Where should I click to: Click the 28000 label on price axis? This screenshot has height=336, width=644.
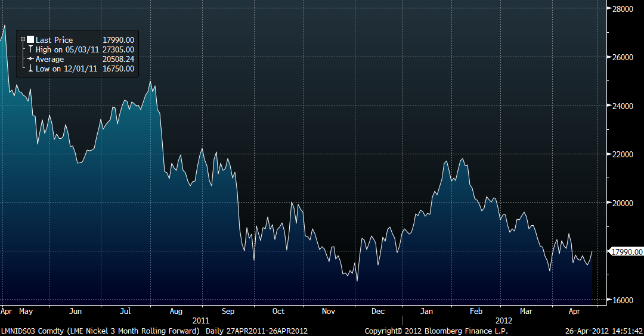click(x=623, y=9)
